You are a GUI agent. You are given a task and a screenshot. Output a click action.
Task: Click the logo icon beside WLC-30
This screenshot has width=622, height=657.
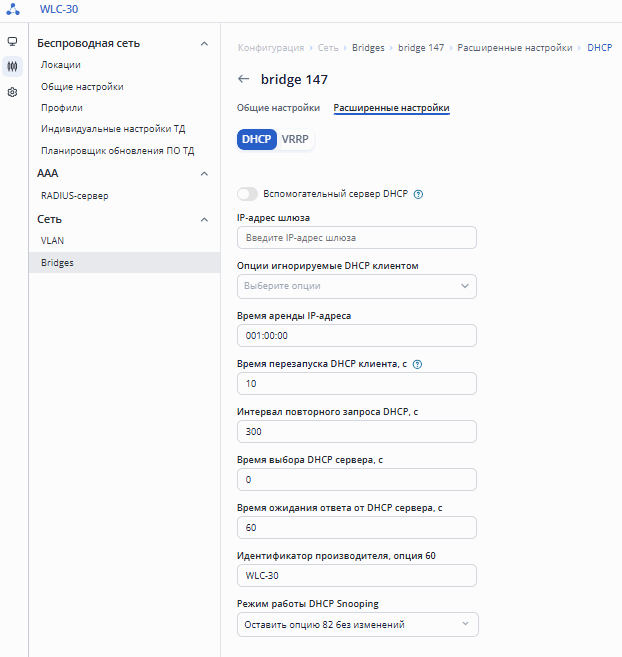click(12, 10)
